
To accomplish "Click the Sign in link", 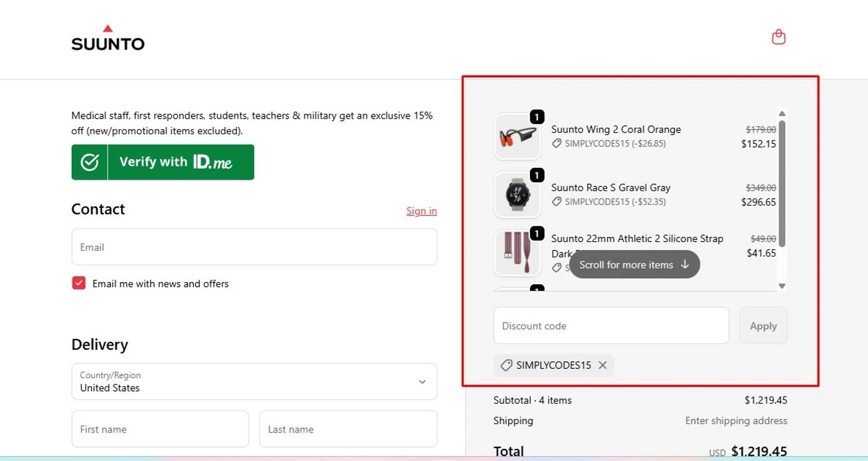I will [421, 211].
